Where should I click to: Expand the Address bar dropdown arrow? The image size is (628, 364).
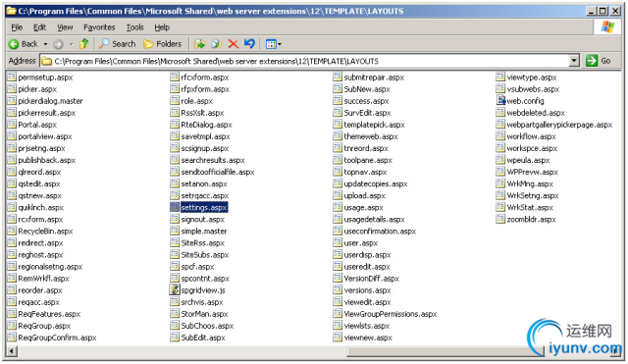(574, 61)
